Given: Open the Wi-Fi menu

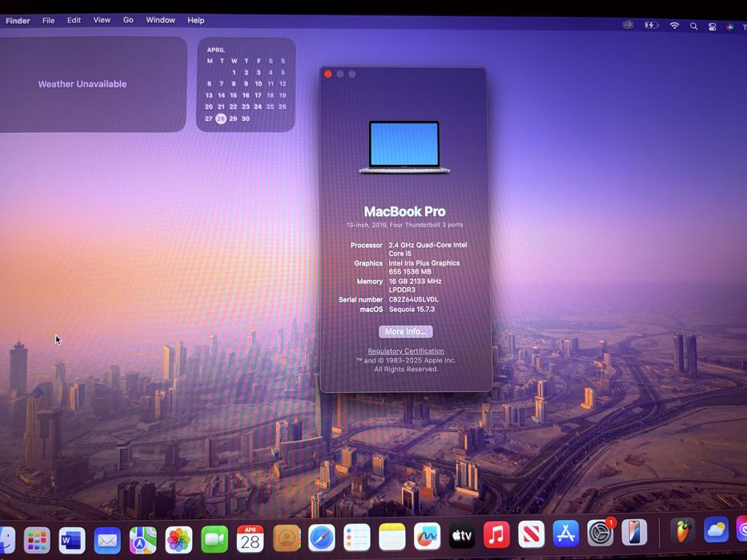Looking at the screenshot, I should pos(674,26).
